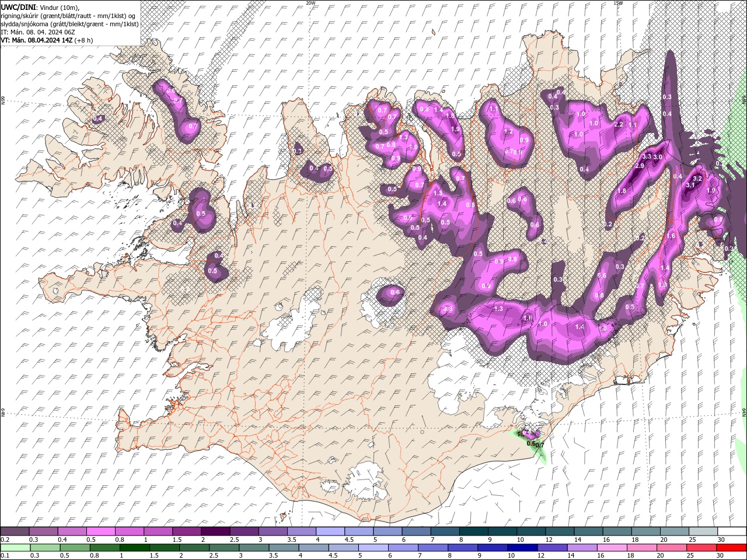Click the snow legend swatch between 14 and 16
747x560 pixels.
tap(588, 531)
